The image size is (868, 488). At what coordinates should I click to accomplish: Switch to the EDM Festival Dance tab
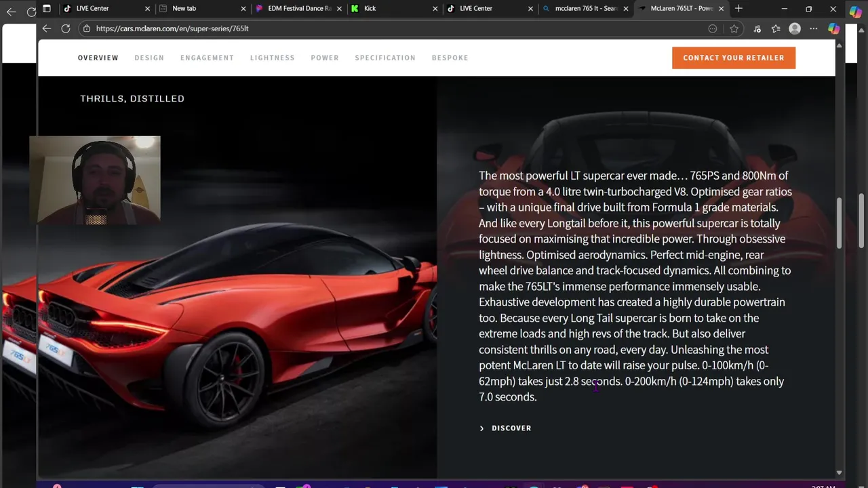point(298,9)
